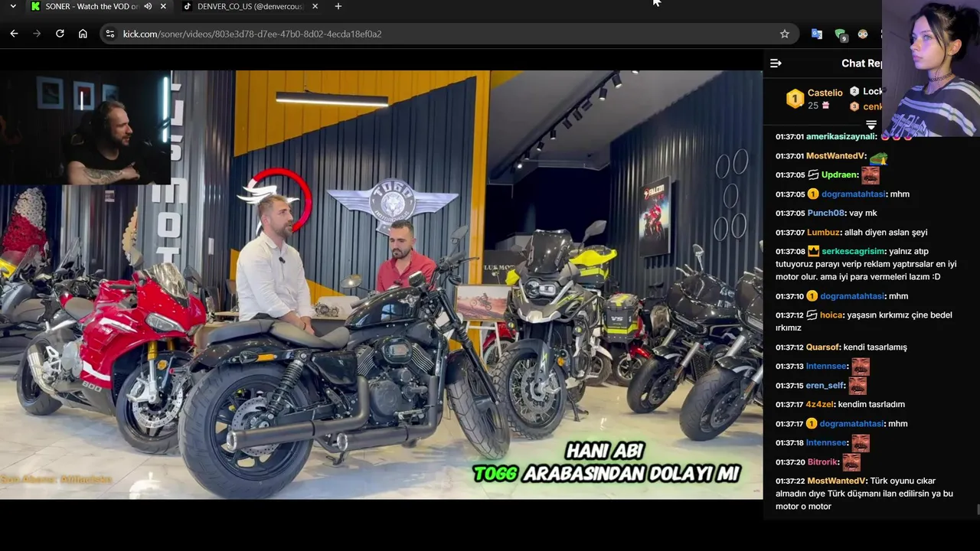Viewport: 980px width, 551px height.
Task: Open dogramatahtasi username at 01:37:05
Action: tap(852, 194)
